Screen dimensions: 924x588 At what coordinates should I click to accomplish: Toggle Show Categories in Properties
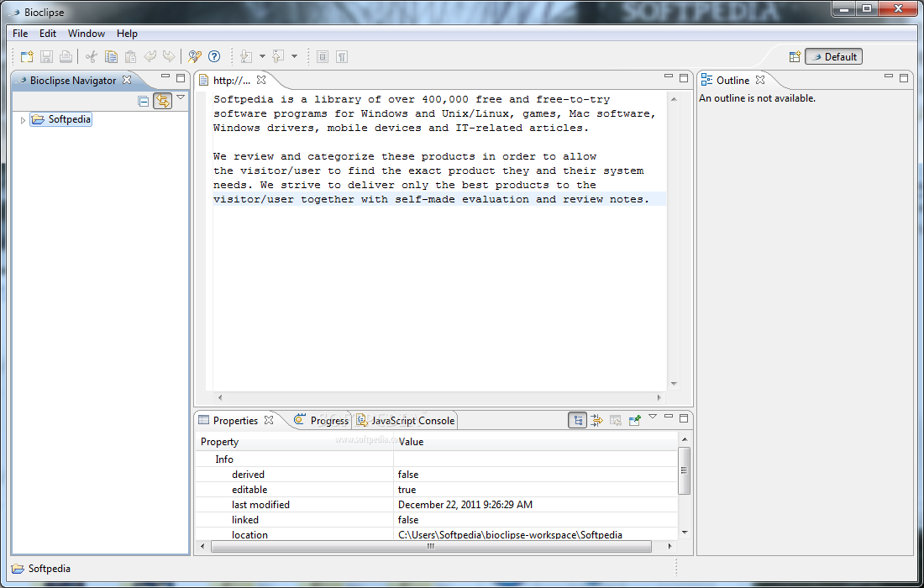(x=578, y=421)
